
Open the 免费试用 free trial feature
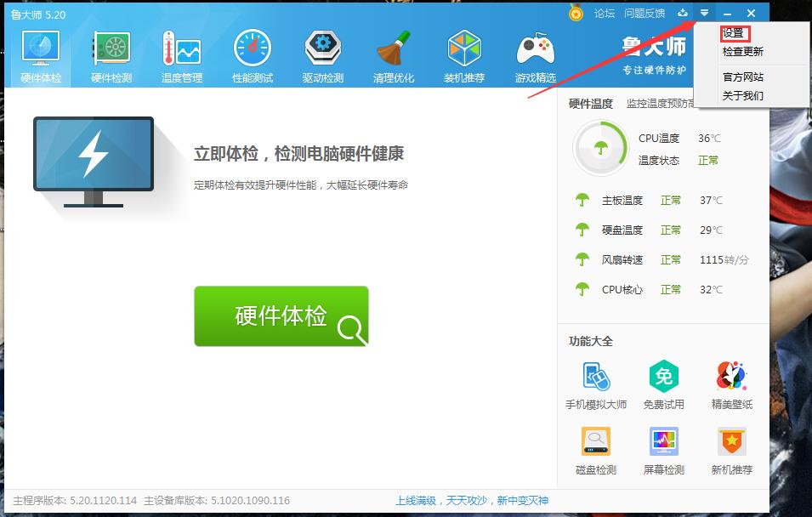click(662, 383)
